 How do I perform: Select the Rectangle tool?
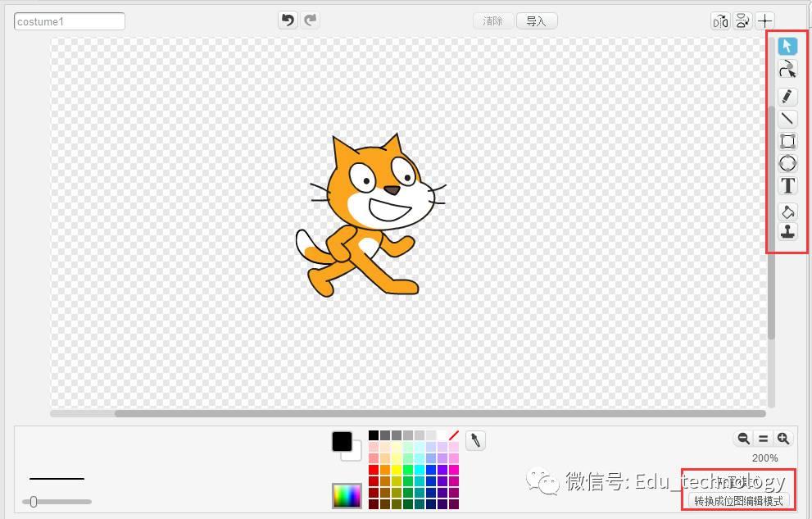787,141
